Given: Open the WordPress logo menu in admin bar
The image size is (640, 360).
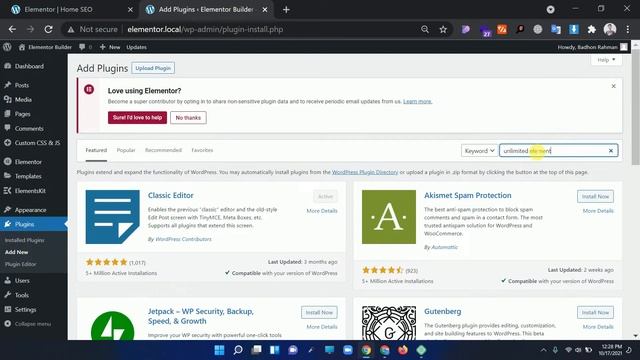Looking at the screenshot, I should coord(7,47).
